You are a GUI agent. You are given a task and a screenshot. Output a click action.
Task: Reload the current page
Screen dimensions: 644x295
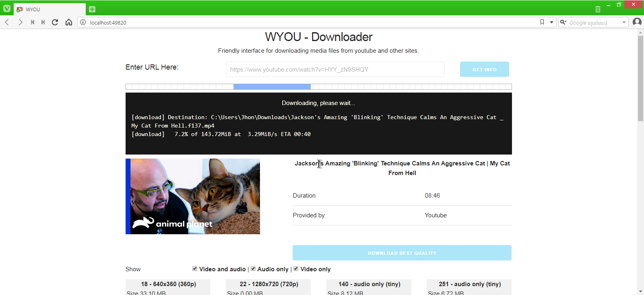[55, 23]
